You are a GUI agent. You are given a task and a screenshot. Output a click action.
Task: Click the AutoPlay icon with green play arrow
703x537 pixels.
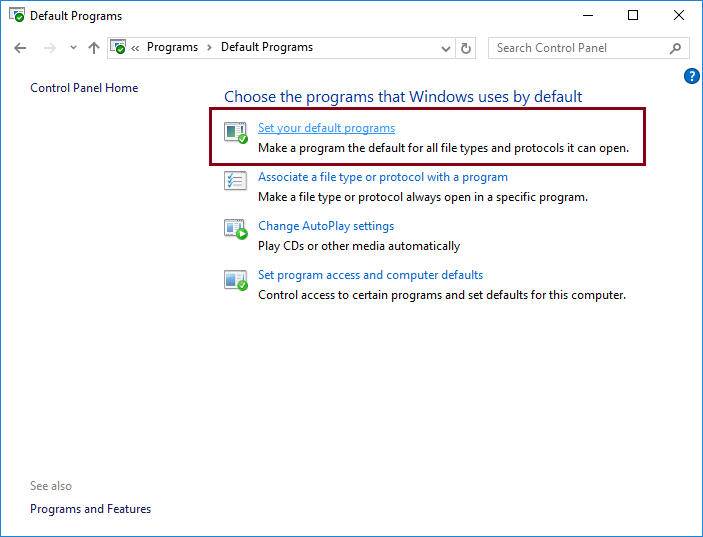click(235, 231)
